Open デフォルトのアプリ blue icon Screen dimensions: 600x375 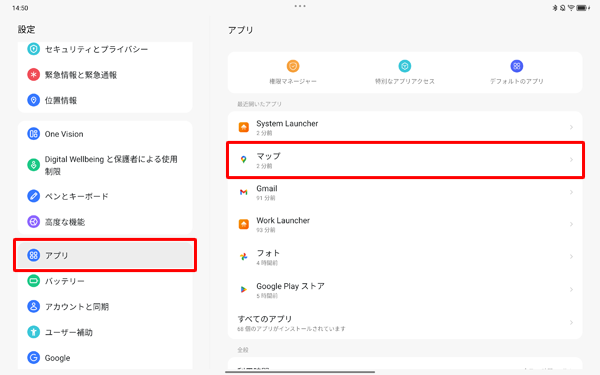517,66
